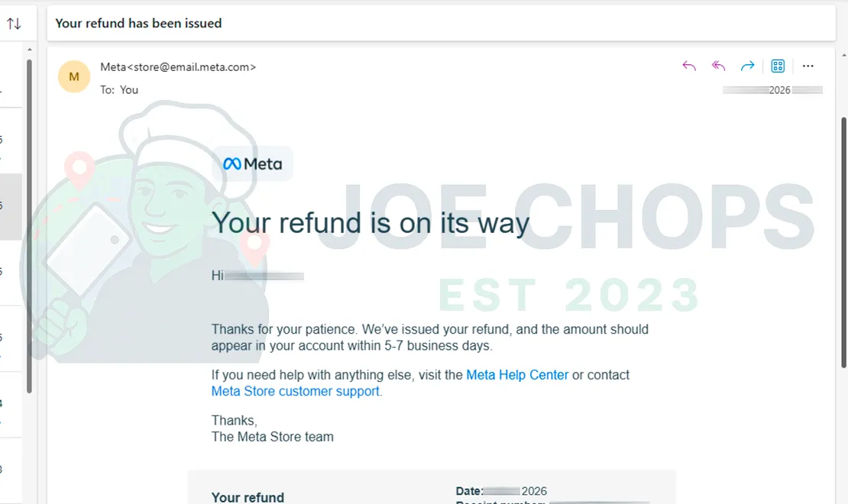Viewport: 848px width, 504px height.
Task: Click the "Your refund" section title
Action: pyautogui.click(x=248, y=497)
